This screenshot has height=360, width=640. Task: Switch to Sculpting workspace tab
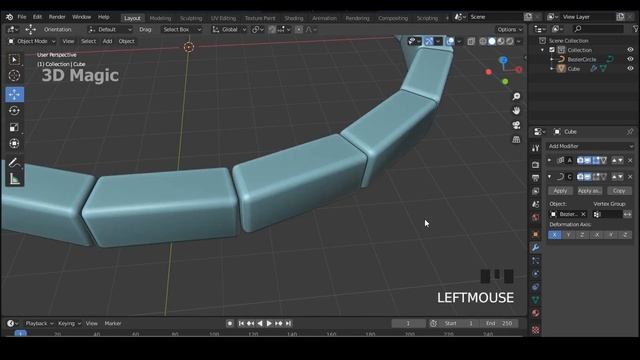[x=191, y=18]
